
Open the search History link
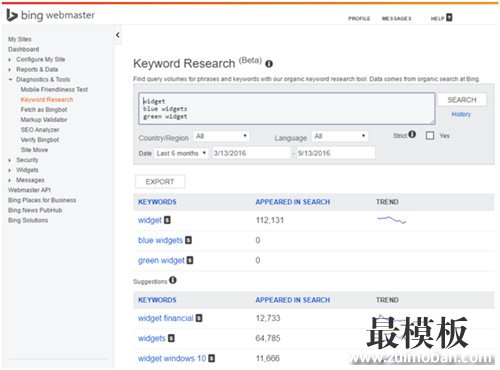(x=461, y=114)
